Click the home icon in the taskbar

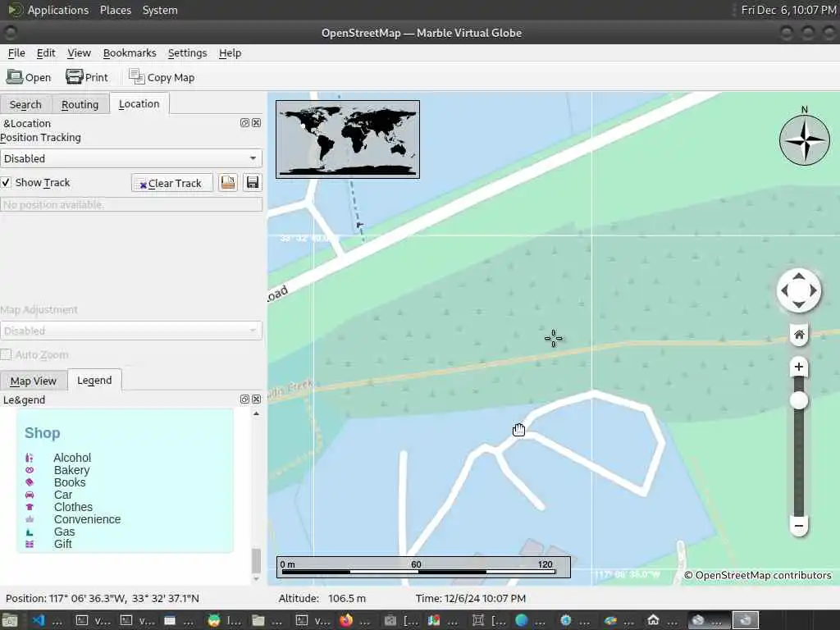point(653,620)
